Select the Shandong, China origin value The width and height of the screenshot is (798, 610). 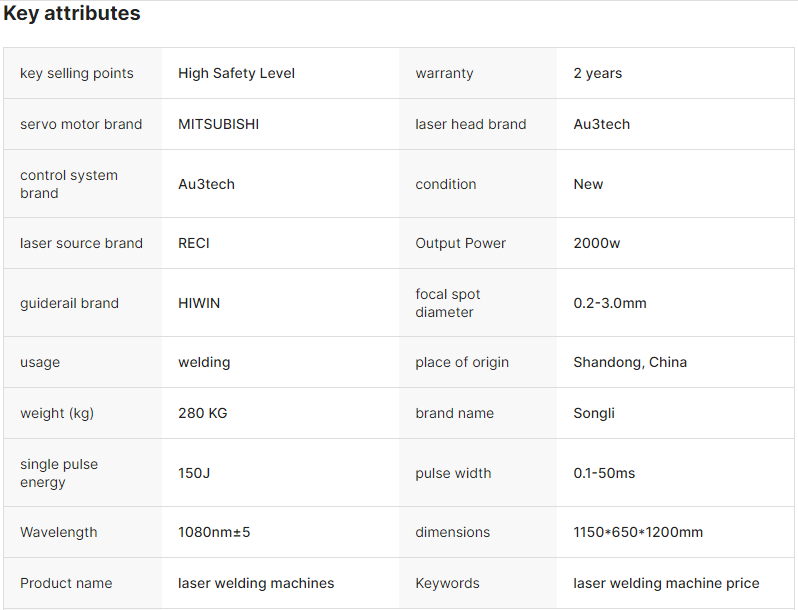click(x=630, y=362)
